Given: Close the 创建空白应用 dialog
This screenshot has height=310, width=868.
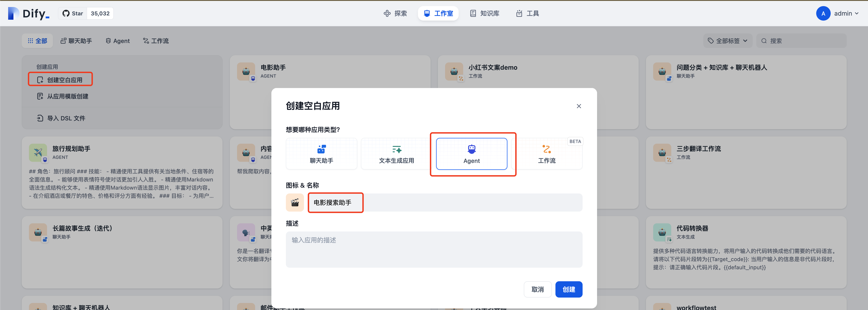Looking at the screenshot, I should [579, 106].
